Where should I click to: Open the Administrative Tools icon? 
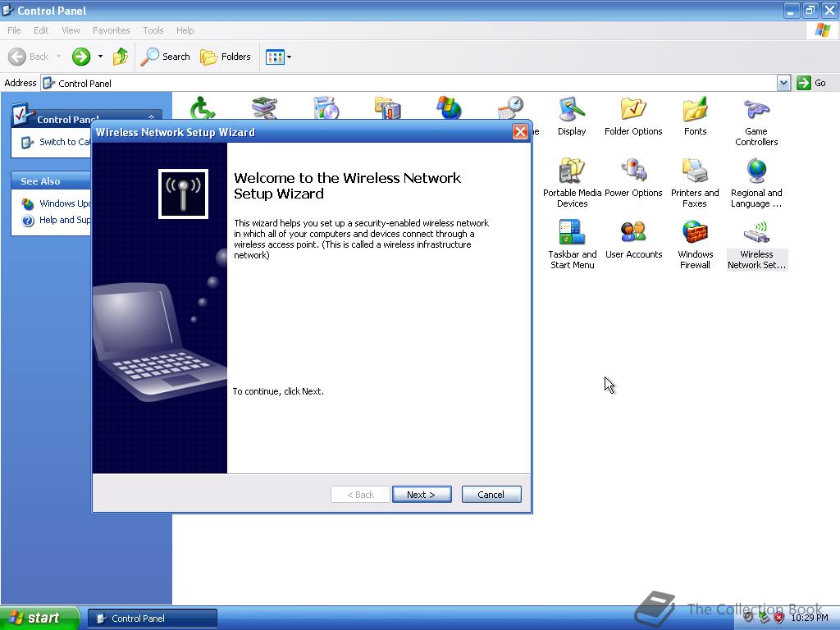click(387, 107)
